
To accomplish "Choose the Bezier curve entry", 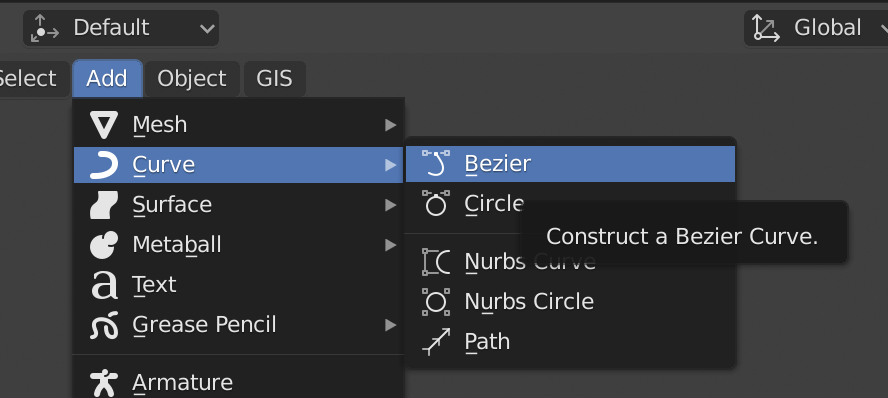I will pos(570,164).
